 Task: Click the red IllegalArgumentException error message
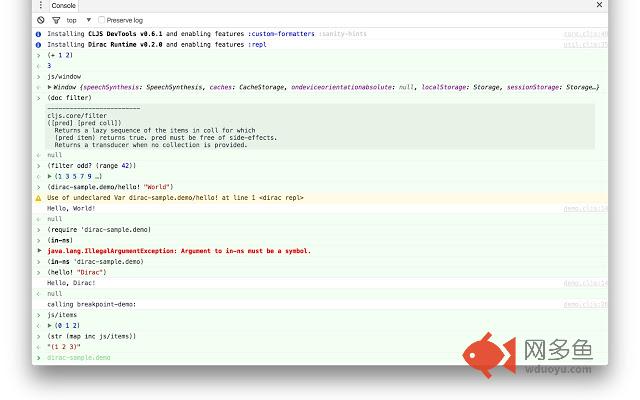(x=179, y=251)
